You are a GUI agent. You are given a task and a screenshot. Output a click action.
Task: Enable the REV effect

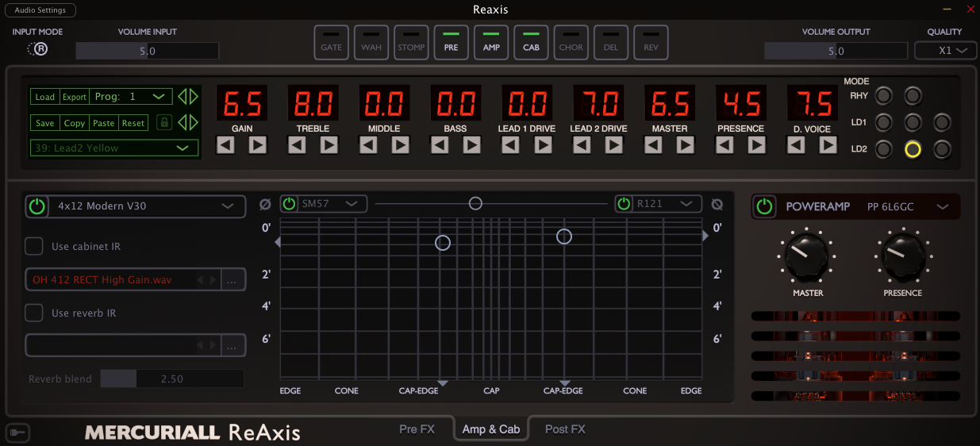[x=651, y=43]
